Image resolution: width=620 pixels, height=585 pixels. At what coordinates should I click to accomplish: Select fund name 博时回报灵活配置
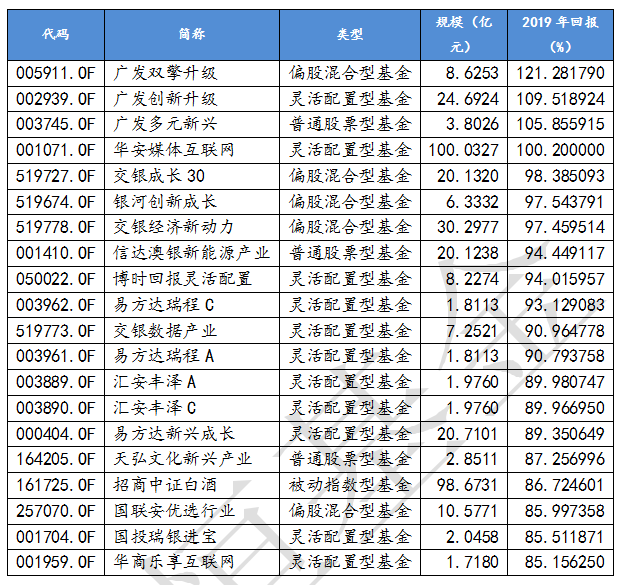point(183,279)
